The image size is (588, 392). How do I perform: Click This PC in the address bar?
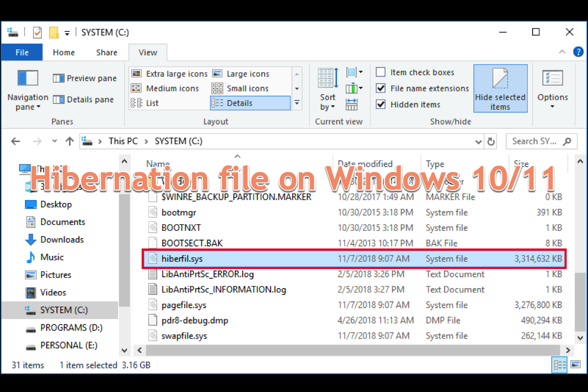click(123, 141)
